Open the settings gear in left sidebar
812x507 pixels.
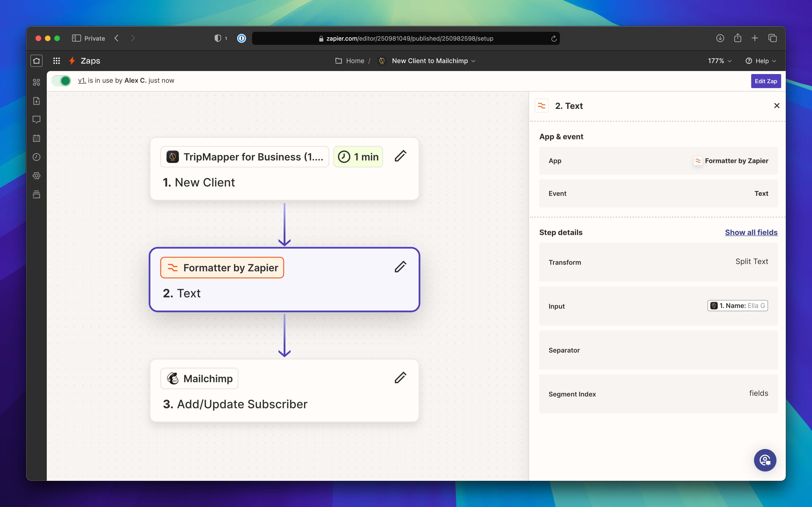[x=36, y=176]
